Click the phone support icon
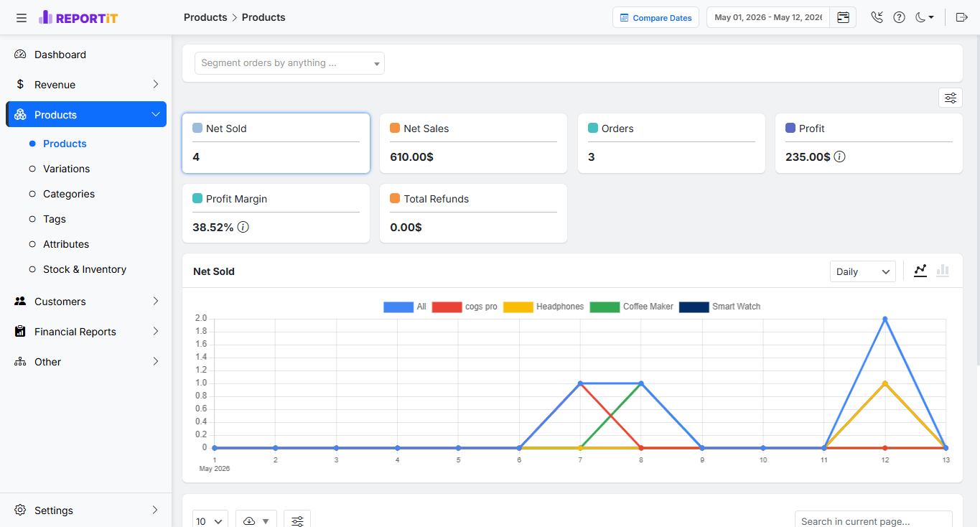Viewport: 980px width, 527px height. click(877, 17)
